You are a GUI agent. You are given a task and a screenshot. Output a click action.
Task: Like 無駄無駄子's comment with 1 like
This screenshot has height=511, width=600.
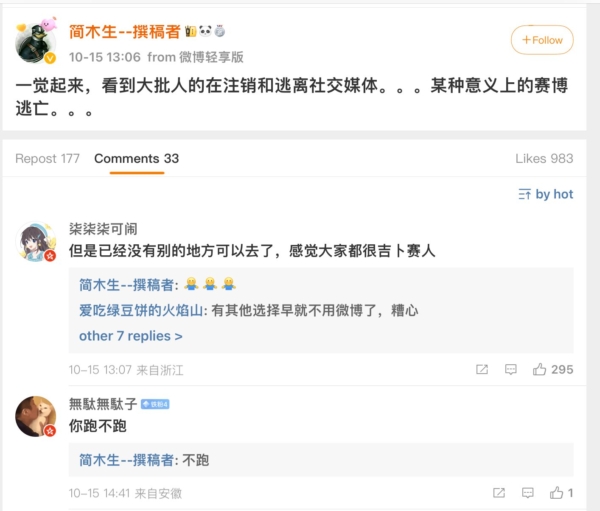pyautogui.click(x=556, y=493)
